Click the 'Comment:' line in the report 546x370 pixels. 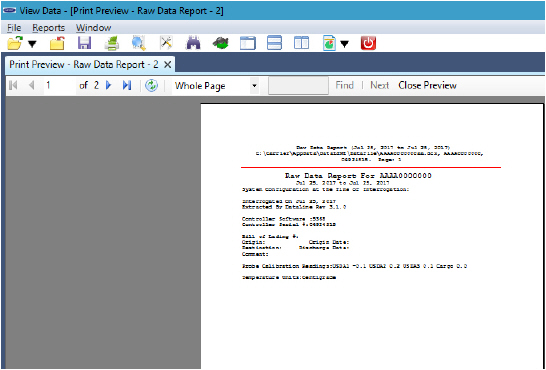[x=255, y=254]
